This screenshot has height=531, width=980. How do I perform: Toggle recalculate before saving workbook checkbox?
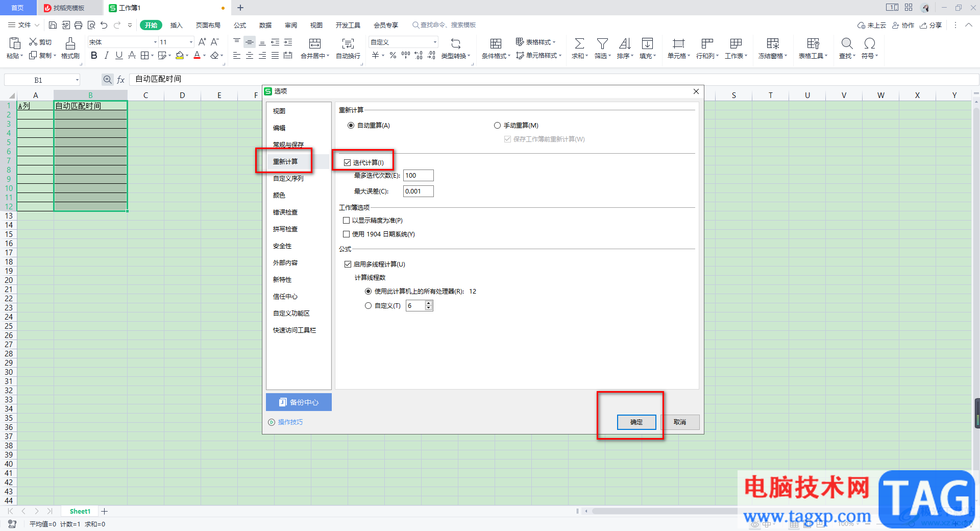[x=507, y=139]
